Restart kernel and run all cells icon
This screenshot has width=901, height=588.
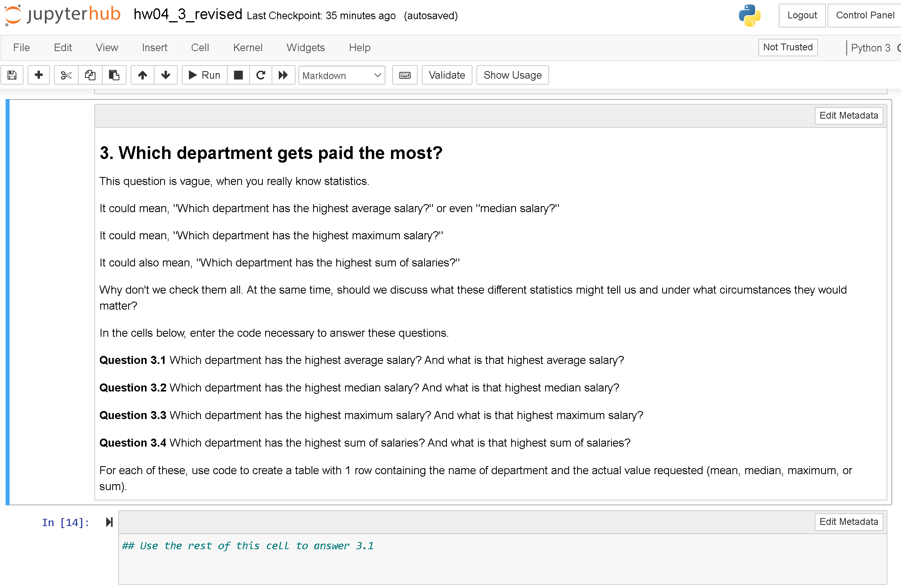[x=284, y=75]
